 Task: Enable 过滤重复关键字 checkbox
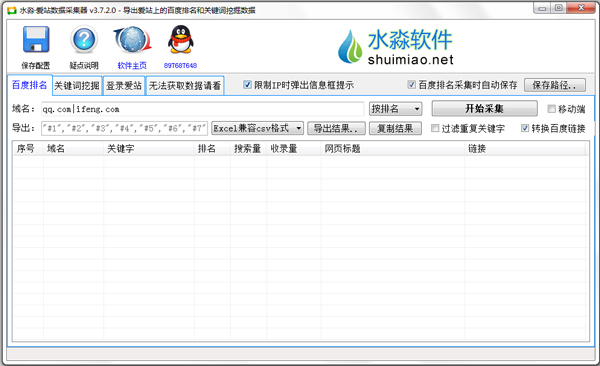click(435, 128)
